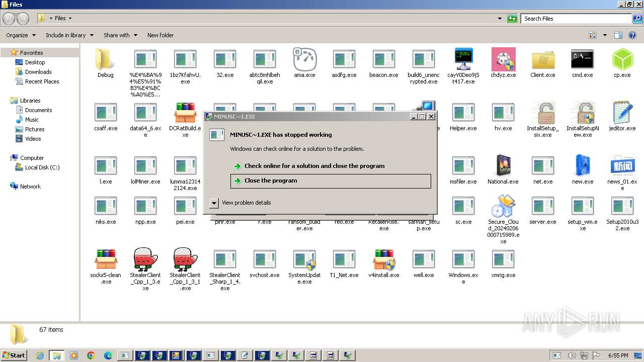Click the Windows Start button
Image resolution: width=644 pixels, height=362 pixels.
coord(14,355)
